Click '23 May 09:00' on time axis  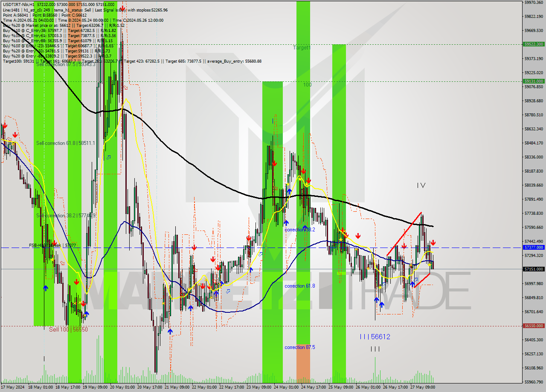259,387
